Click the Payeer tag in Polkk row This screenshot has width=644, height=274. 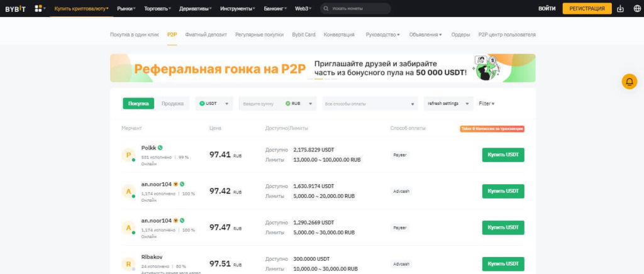tap(399, 155)
